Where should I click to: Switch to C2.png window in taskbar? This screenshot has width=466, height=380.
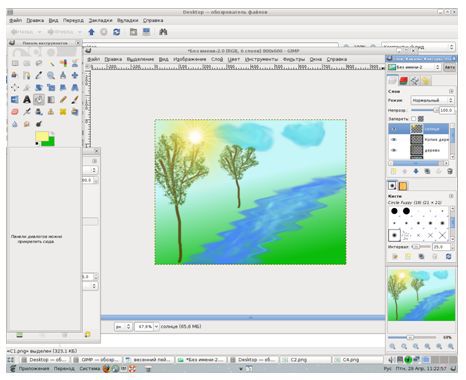pyautogui.click(x=306, y=360)
